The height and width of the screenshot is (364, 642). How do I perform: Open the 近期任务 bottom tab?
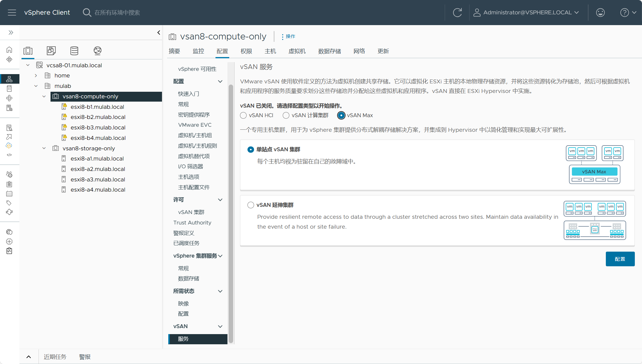pos(55,357)
